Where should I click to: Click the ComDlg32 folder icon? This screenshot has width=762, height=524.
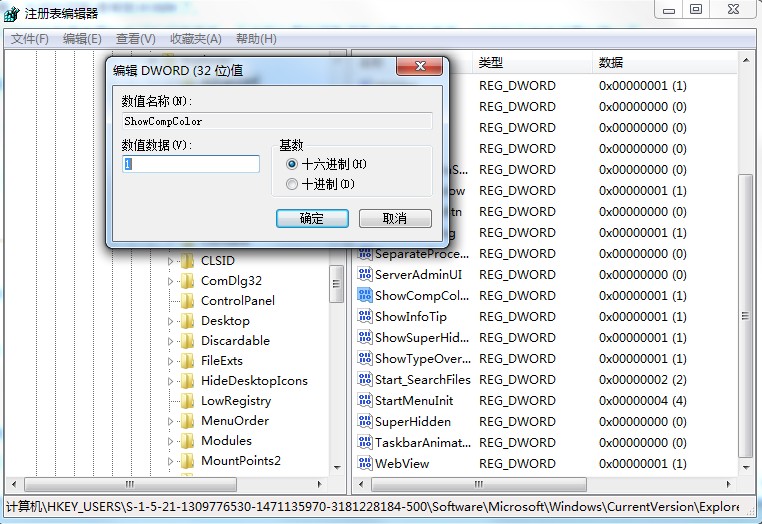click(188, 281)
